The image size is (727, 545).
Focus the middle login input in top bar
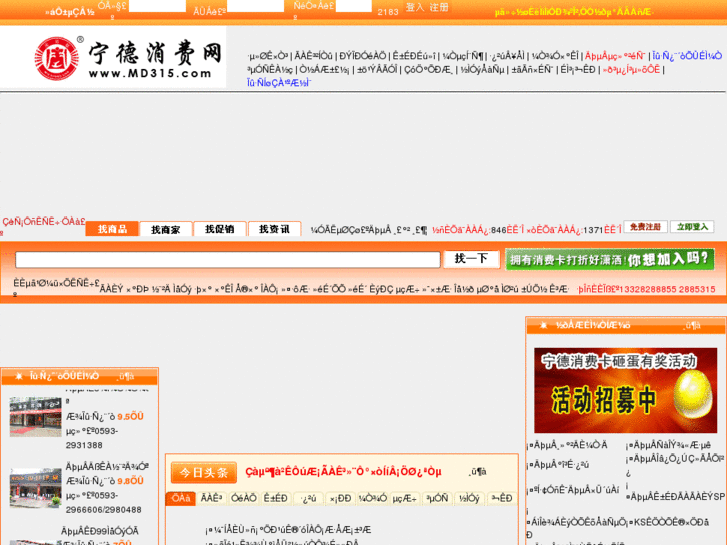[x=255, y=6]
